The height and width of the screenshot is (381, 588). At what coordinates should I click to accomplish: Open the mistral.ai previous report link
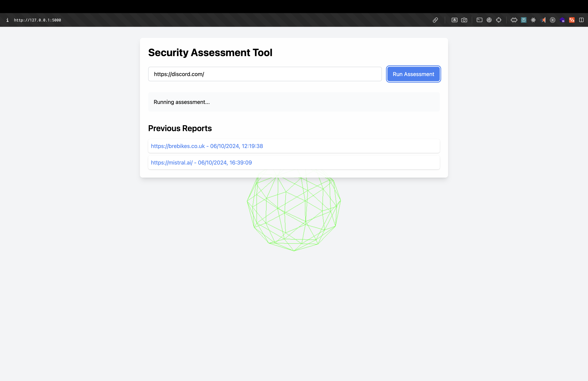[x=201, y=163]
